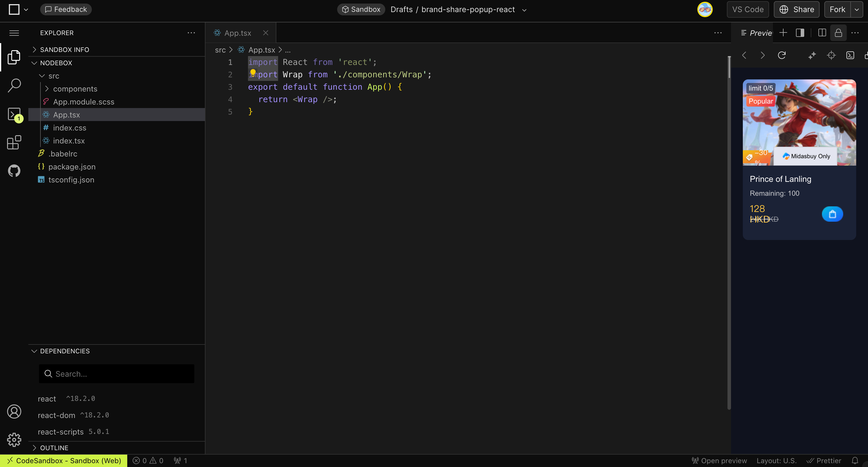Click App.tsx in the breadcrumb

[262, 50]
